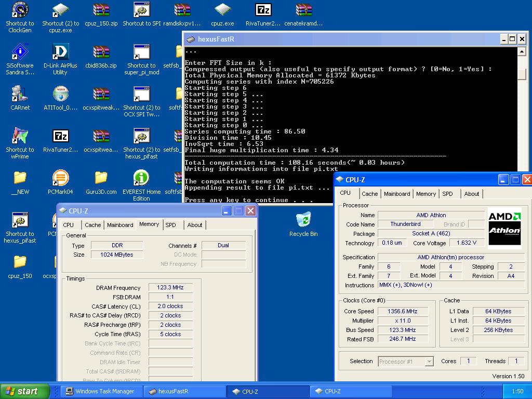Click the Level 2 cache 256 KBytes value

coord(498,330)
